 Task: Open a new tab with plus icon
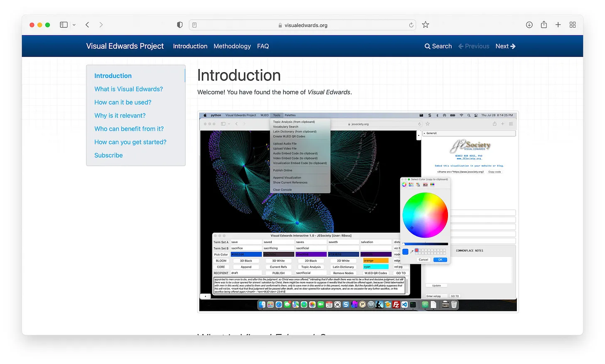pyautogui.click(x=558, y=25)
